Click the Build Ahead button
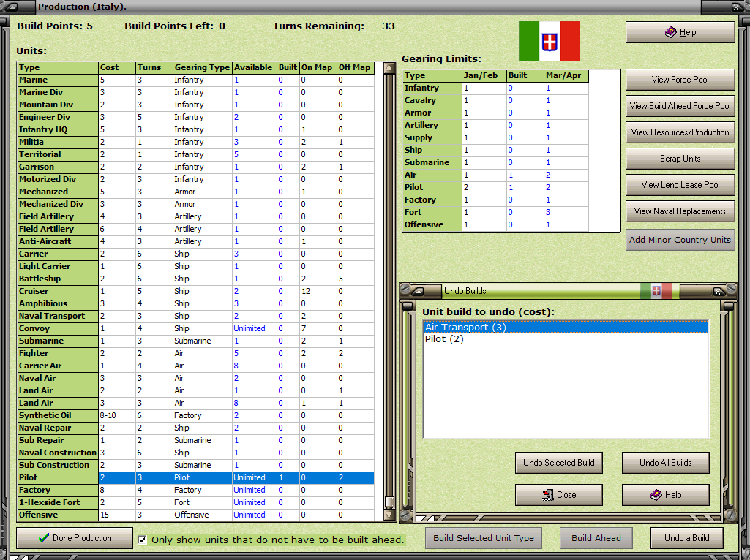This screenshot has width=750, height=560. coord(596,538)
